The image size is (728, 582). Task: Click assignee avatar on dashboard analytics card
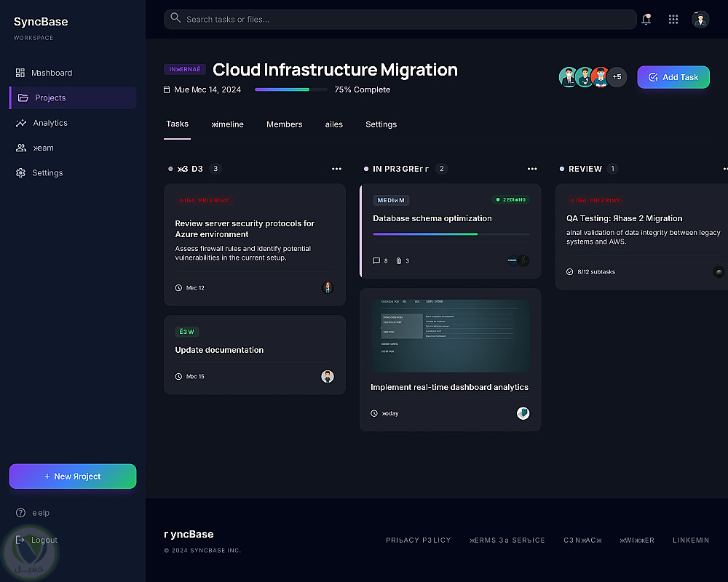point(523,413)
